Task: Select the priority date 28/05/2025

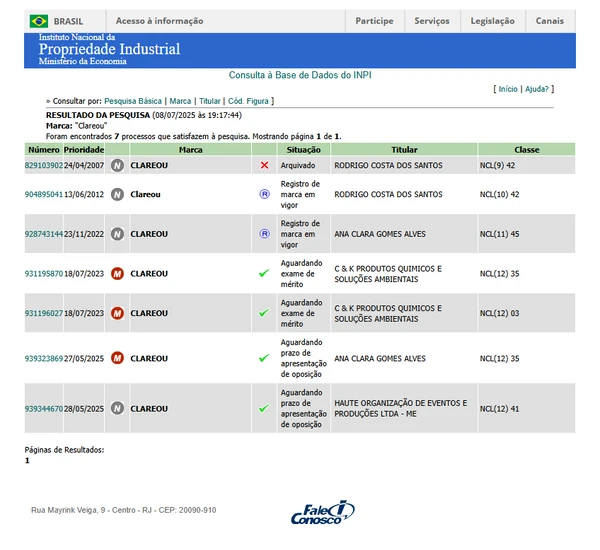Action: (84, 408)
